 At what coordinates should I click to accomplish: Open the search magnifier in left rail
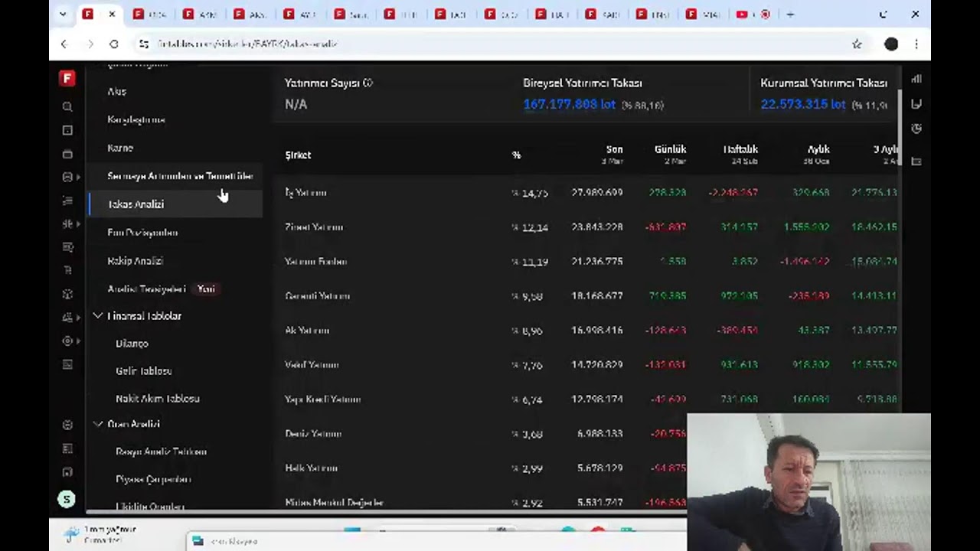click(67, 107)
